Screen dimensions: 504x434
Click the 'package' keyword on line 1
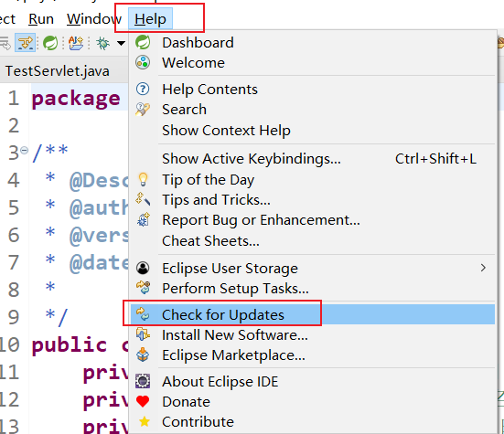pyautogui.click(x=76, y=99)
